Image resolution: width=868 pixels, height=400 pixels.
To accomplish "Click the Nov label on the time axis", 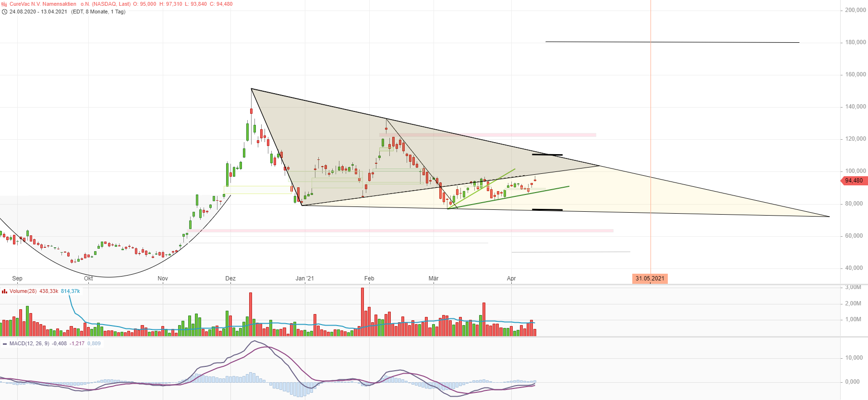I will (x=163, y=279).
